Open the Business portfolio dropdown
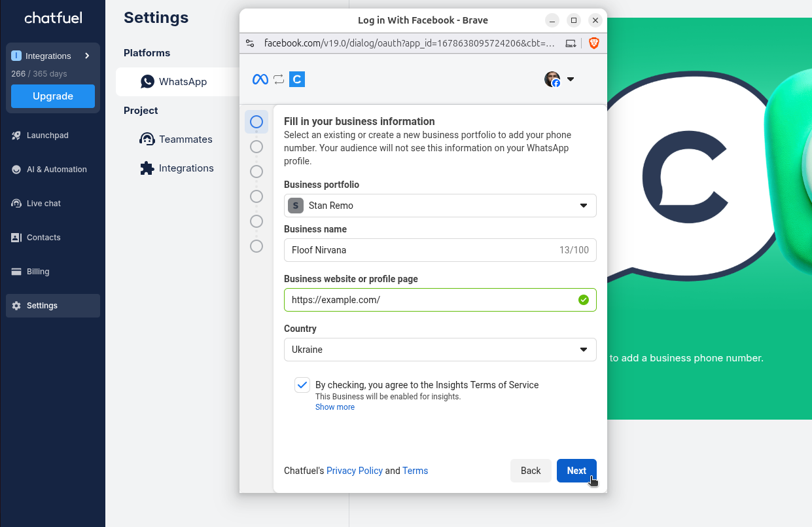This screenshot has height=527, width=812. (440, 206)
